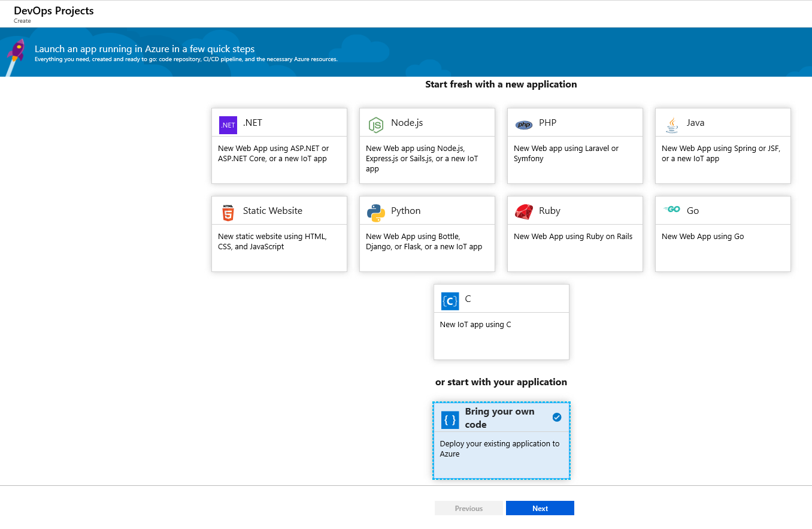Toggle the selected checkmark on Bring your own code
This screenshot has height=529, width=812.
pos(557,417)
